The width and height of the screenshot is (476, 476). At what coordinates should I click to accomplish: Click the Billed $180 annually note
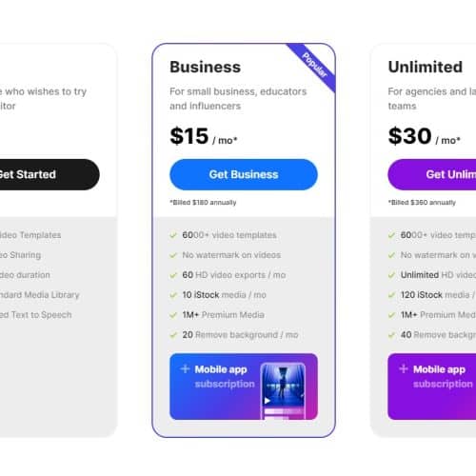tap(203, 203)
